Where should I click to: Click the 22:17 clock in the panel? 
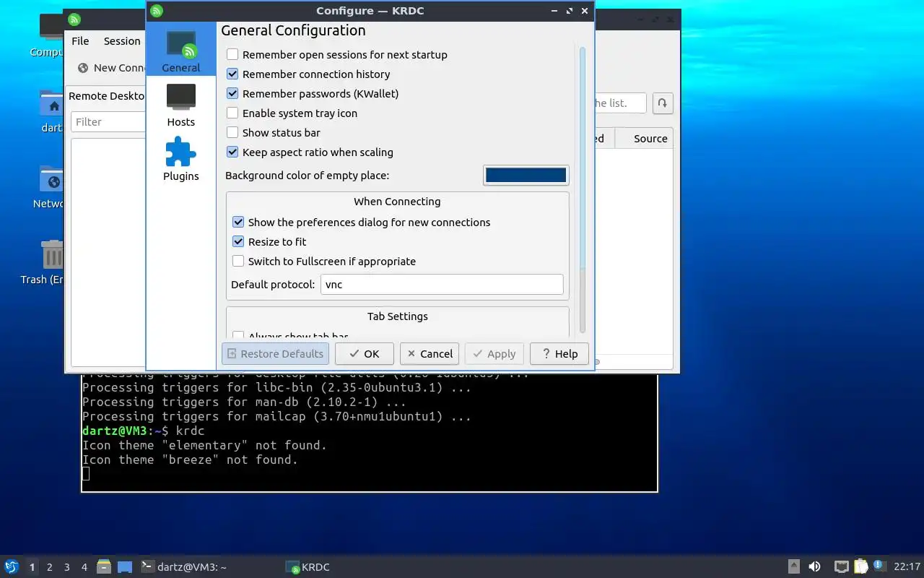click(x=907, y=567)
